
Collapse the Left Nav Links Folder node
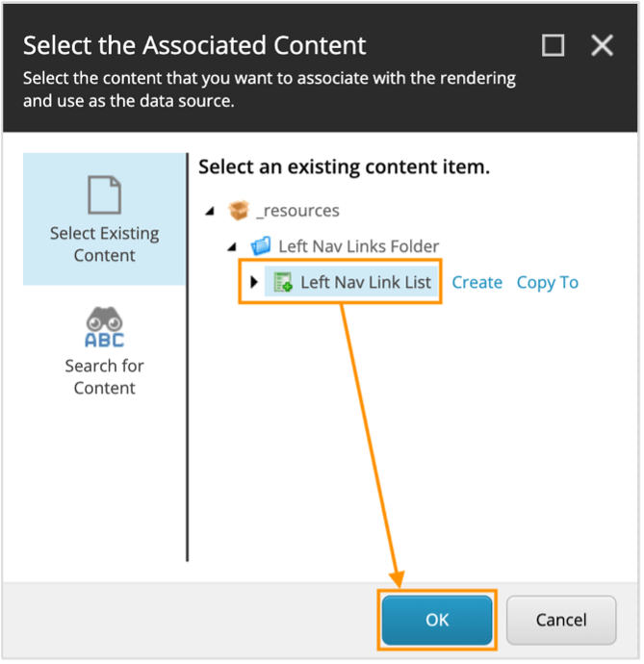click(x=233, y=246)
